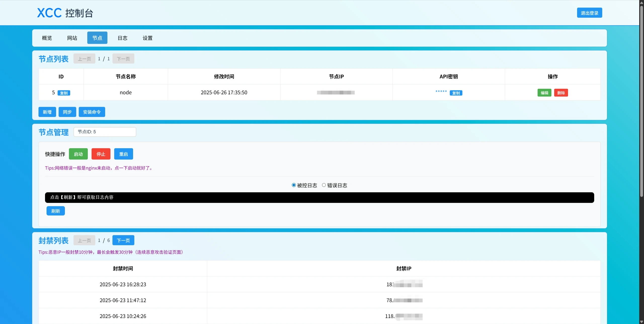Click the 节点ID input field
Viewport: 644px width, 324px height.
(x=105, y=132)
